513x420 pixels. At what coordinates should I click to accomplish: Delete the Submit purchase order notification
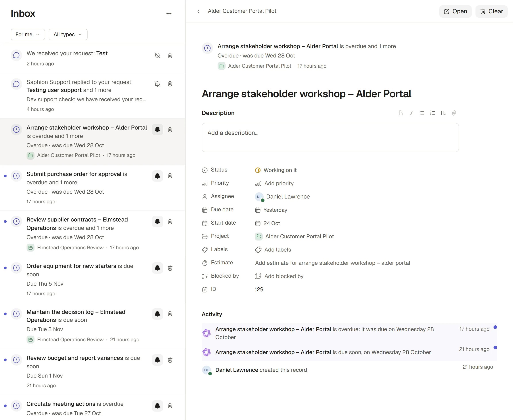point(170,176)
